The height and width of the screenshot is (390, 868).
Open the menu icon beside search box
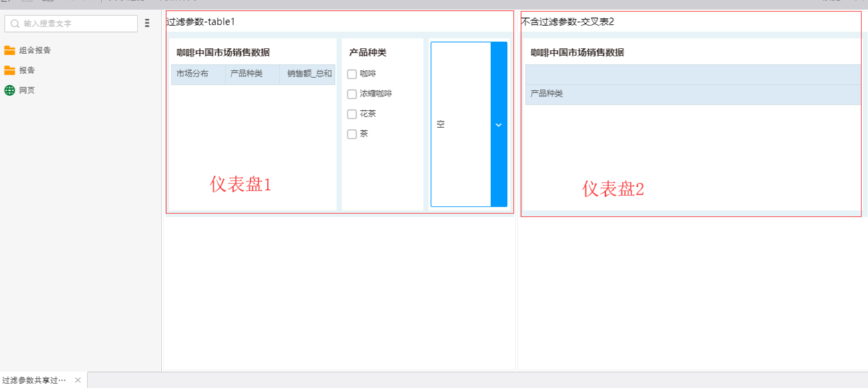click(x=147, y=23)
